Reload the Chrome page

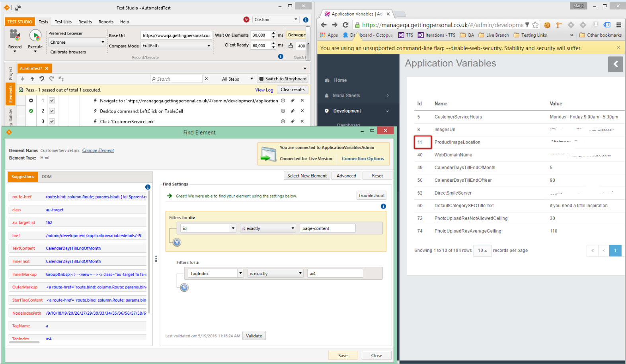point(345,25)
